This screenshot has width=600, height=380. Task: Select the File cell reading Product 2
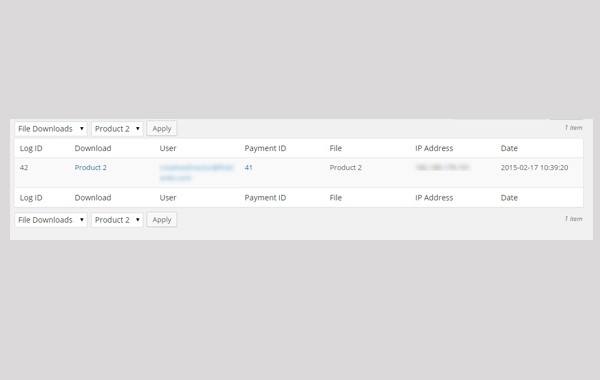(x=346, y=168)
